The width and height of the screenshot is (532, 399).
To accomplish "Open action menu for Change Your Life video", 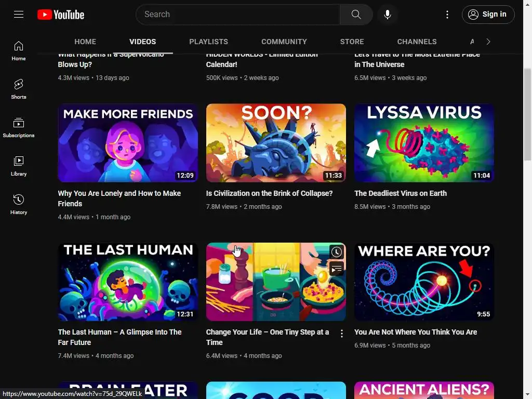I will pyautogui.click(x=341, y=334).
